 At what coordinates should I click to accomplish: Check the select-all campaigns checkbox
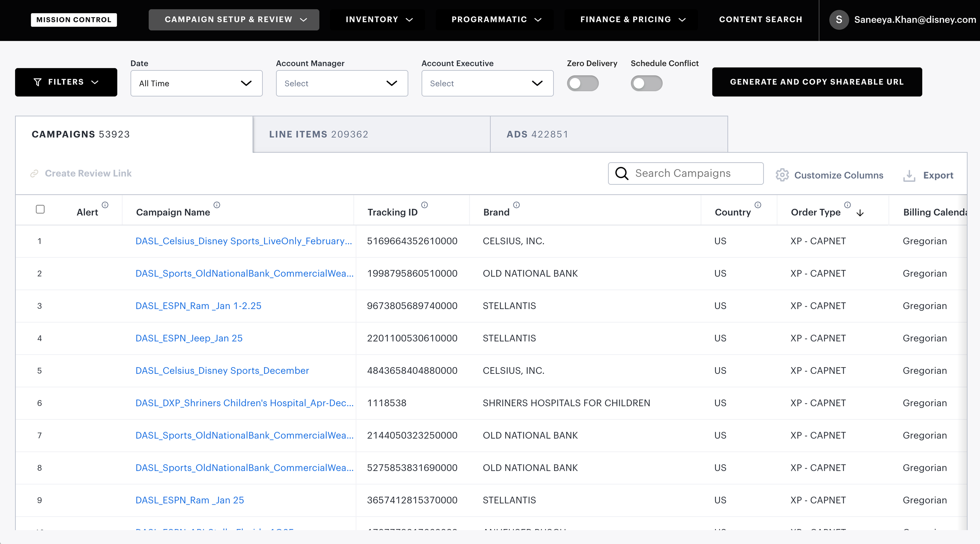[x=40, y=209]
